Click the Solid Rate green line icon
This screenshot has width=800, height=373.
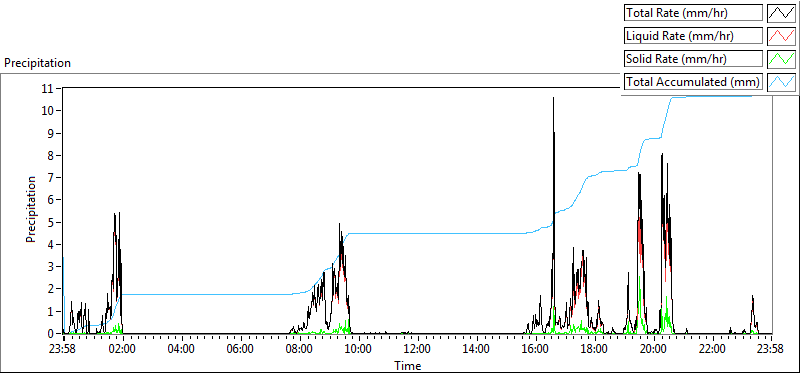pos(781,59)
